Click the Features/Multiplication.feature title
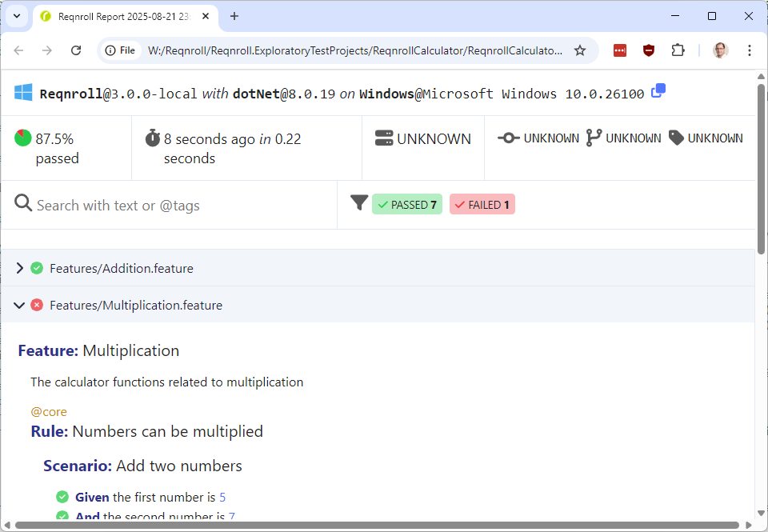 (136, 305)
